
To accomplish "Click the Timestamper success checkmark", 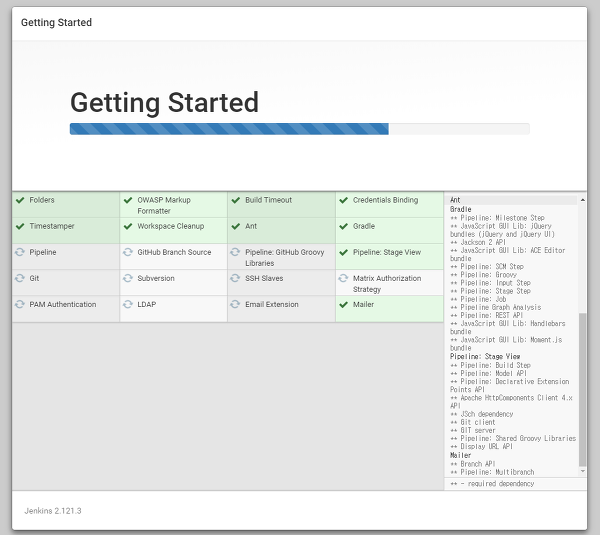I will 20,226.
